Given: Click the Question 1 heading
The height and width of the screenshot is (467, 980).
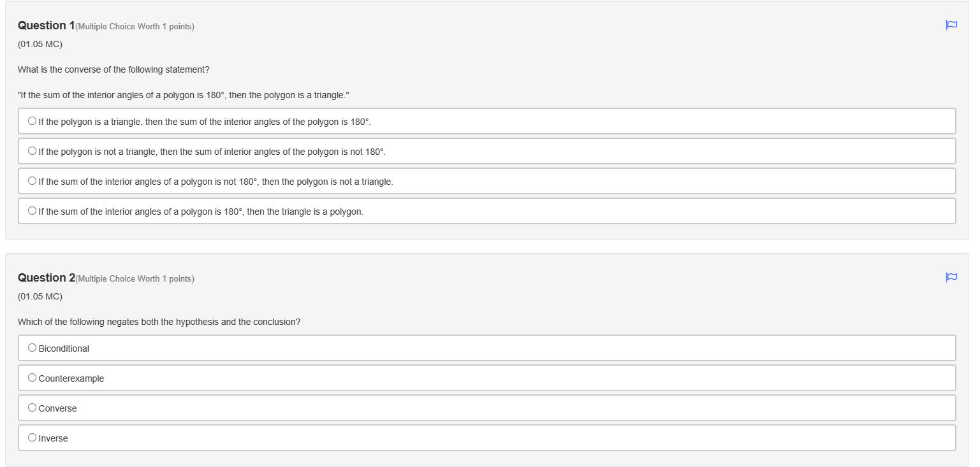Looking at the screenshot, I should tap(47, 25).
